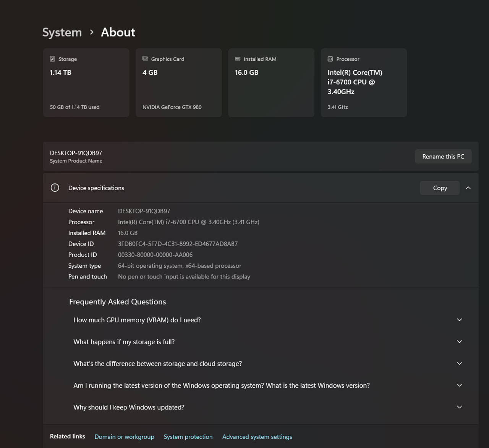Click the Device specifications info icon

(x=55, y=188)
